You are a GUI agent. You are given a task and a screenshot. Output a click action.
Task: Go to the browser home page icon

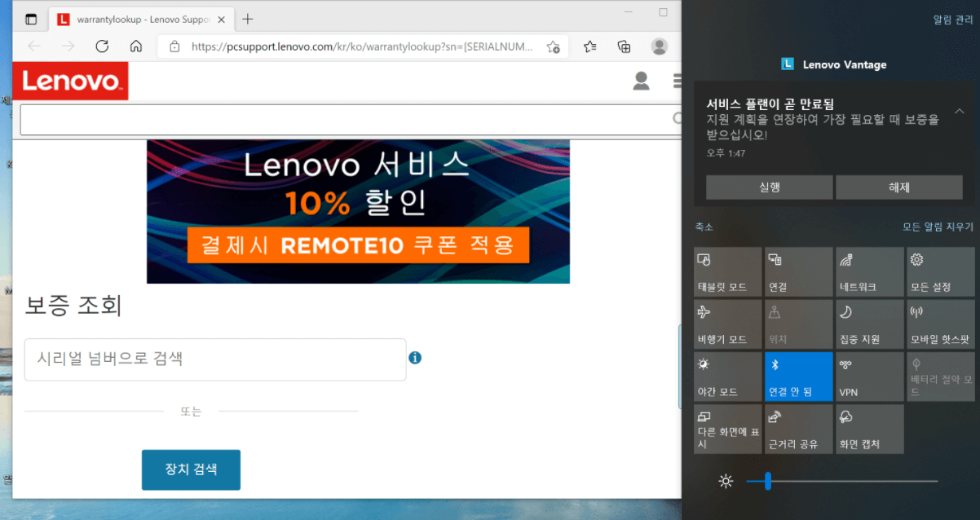[x=136, y=46]
